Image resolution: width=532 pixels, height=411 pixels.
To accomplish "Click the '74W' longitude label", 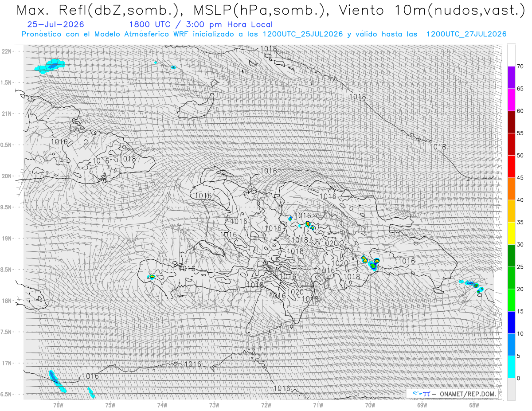I will coord(162,405).
